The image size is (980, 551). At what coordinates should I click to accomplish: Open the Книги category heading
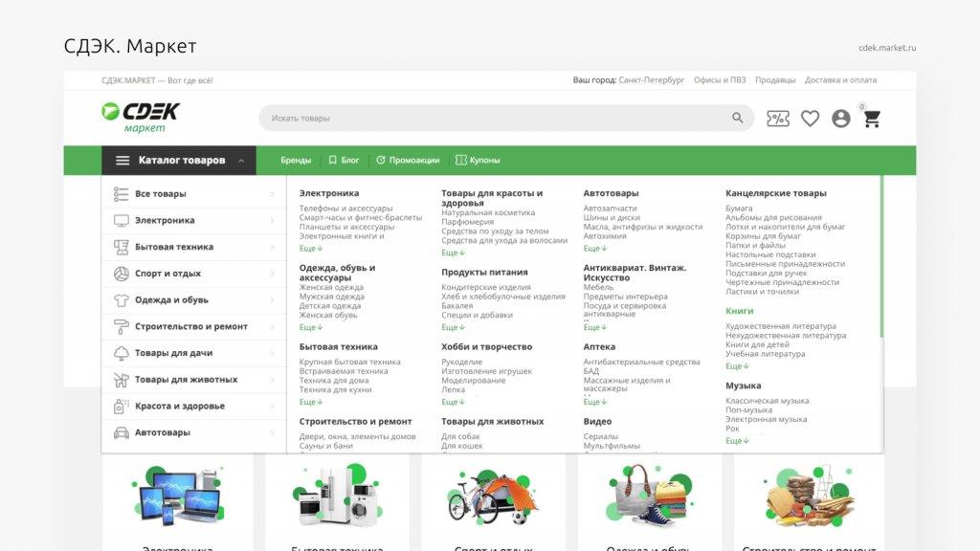(740, 311)
